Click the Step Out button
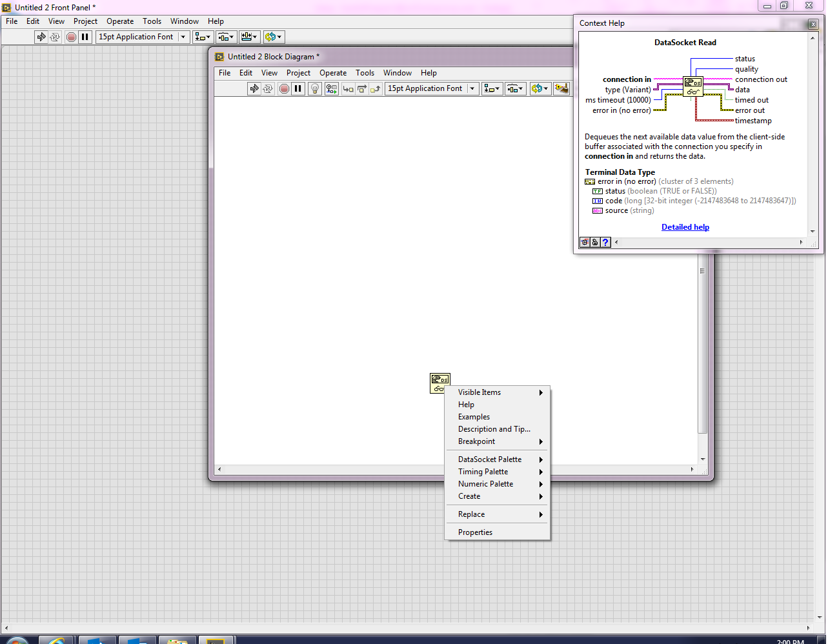Screen dimensions: 828x644 coord(376,88)
